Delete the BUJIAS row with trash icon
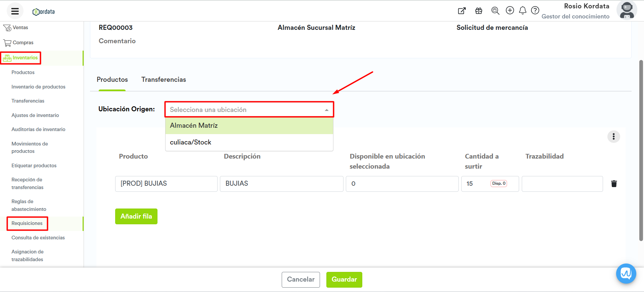This screenshot has height=292, width=644. pyautogui.click(x=614, y=184)
